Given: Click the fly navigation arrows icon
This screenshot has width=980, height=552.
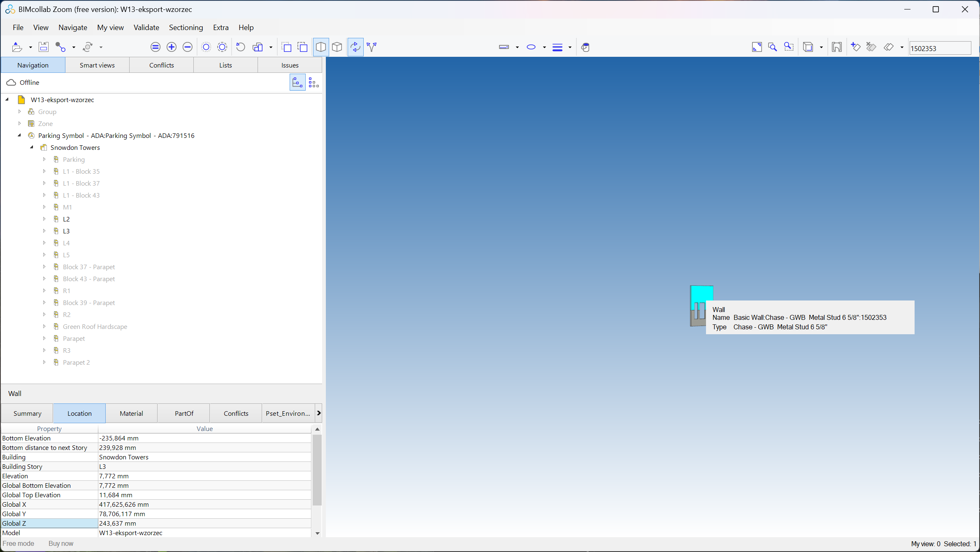Looking at the screenshot, I should [x=372, y=47].
